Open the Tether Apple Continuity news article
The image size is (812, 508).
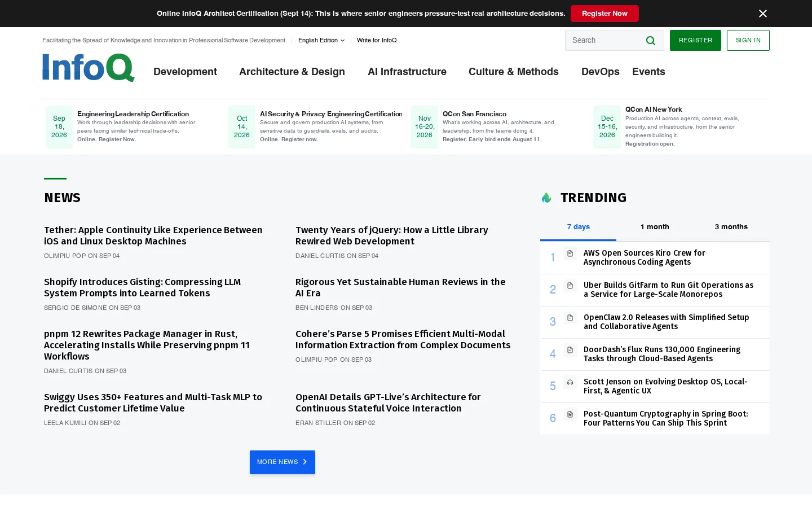pos(153,235)
